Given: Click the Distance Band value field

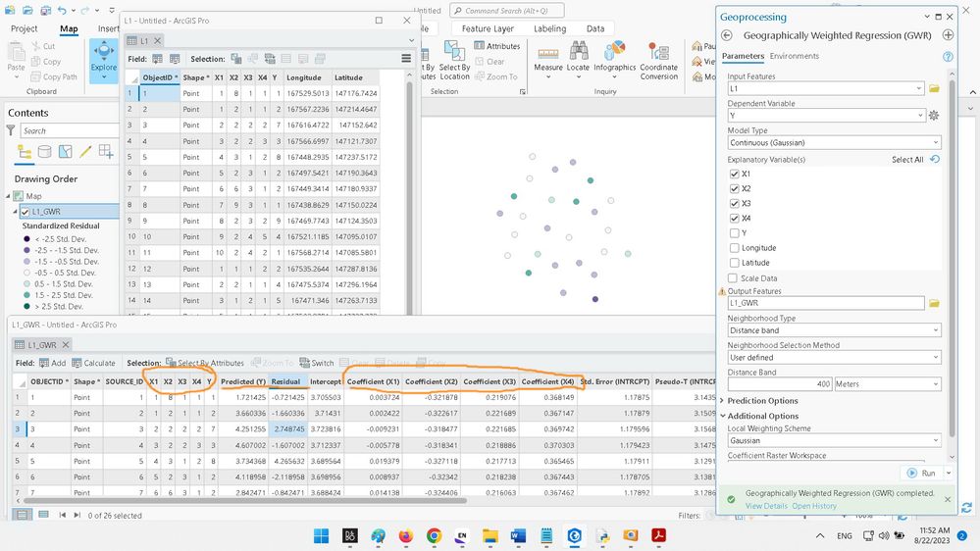Looking at the screenshot, I should 779,384.
